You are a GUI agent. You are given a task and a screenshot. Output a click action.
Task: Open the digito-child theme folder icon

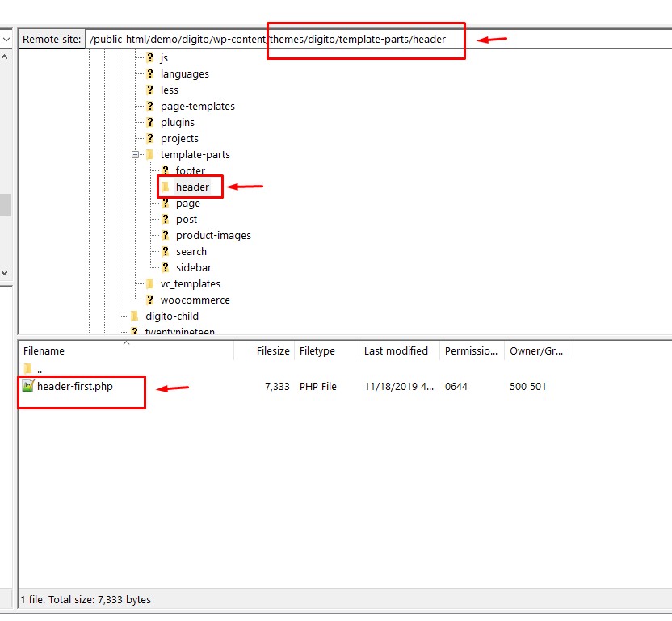[134, 316]
